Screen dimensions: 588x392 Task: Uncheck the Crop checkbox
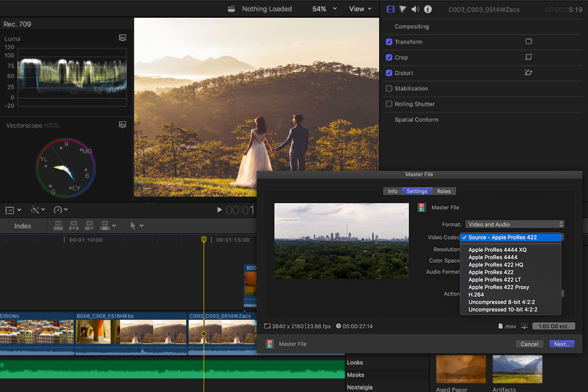tap(389, 58)
